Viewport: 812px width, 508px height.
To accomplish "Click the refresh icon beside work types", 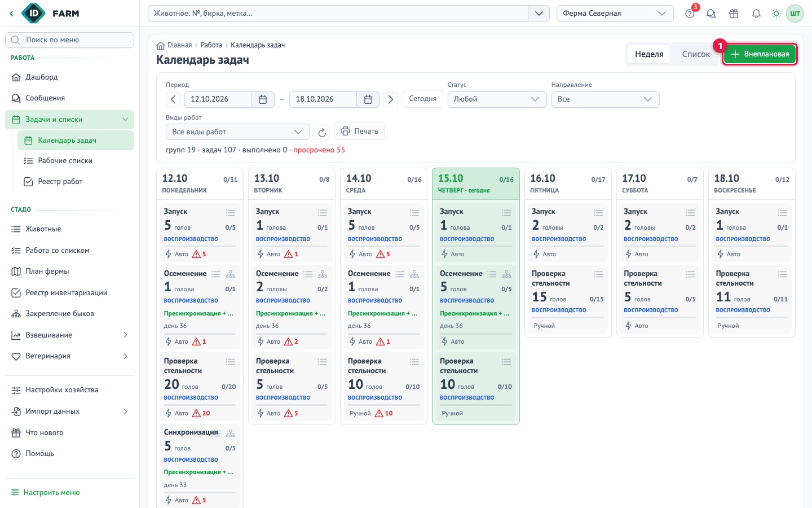I will pos(322,132).
